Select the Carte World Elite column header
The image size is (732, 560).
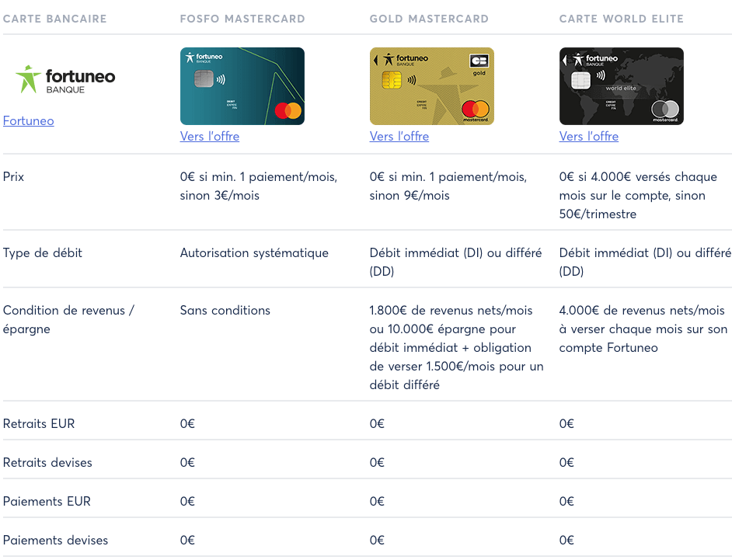coord(622,19)
